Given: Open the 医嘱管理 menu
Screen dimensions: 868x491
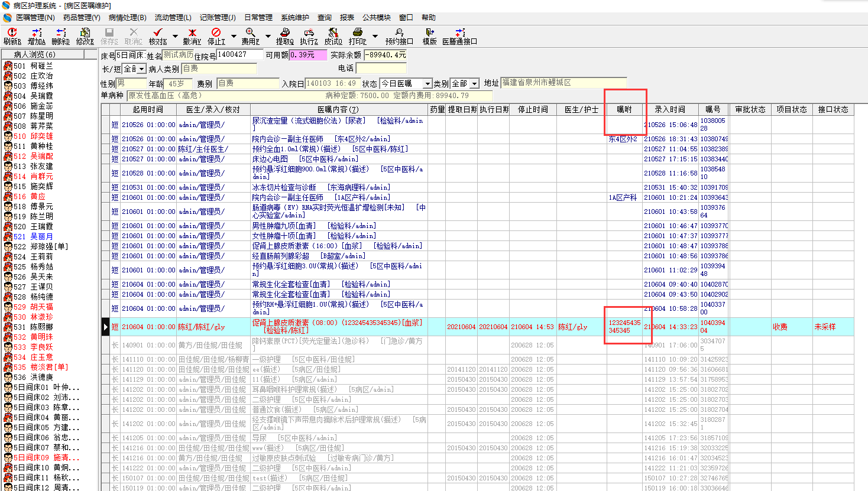Looking at the screenshot, I should pos(34,18).
